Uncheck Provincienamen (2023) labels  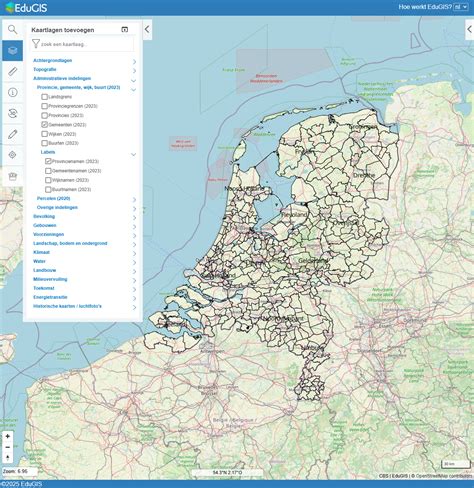[48, 161]
